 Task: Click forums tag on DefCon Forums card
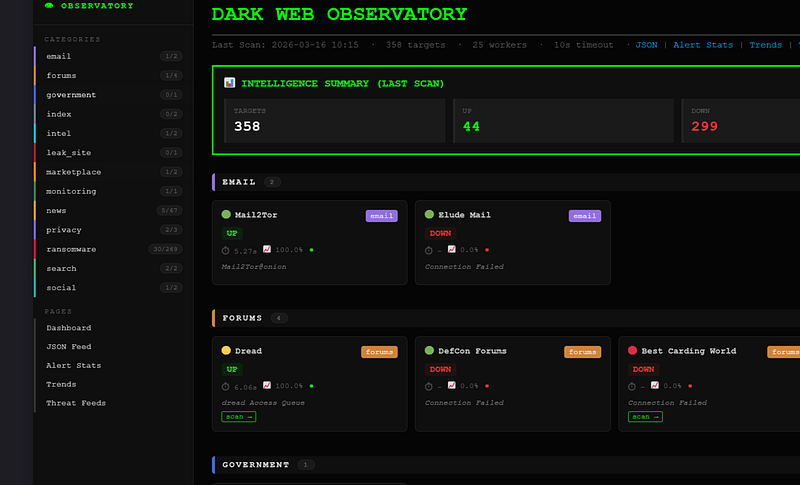pos(582,352)
